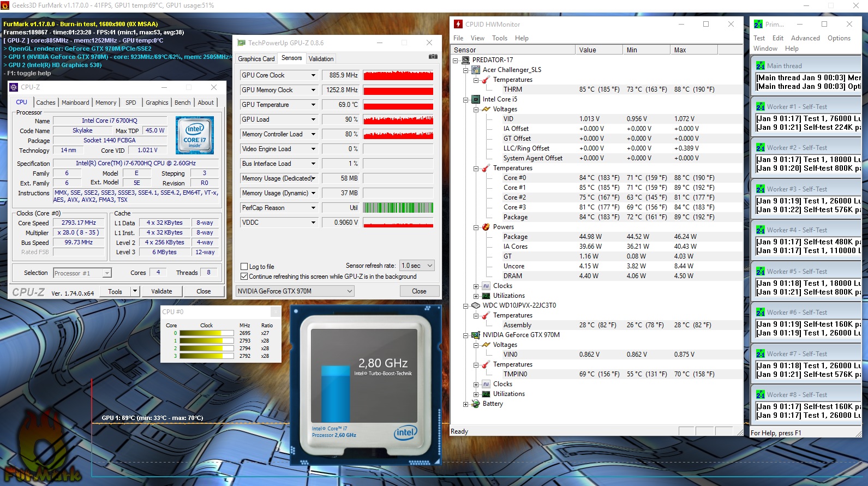This screenshot has width=868, height=486.
Task: Open the NVIDIA GeForce GTX 970M selector in GPU-Z
Action: pyautogui.click(x=295, y=291)
